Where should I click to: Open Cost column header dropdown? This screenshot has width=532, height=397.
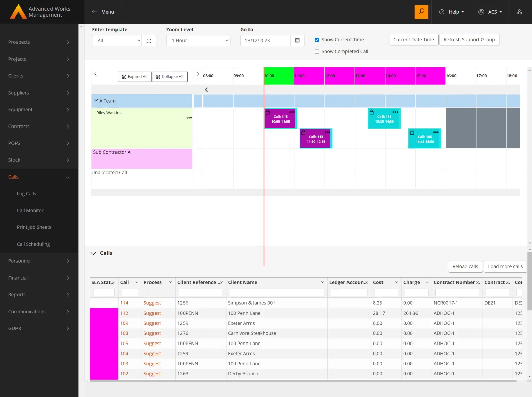click(397, 282)
